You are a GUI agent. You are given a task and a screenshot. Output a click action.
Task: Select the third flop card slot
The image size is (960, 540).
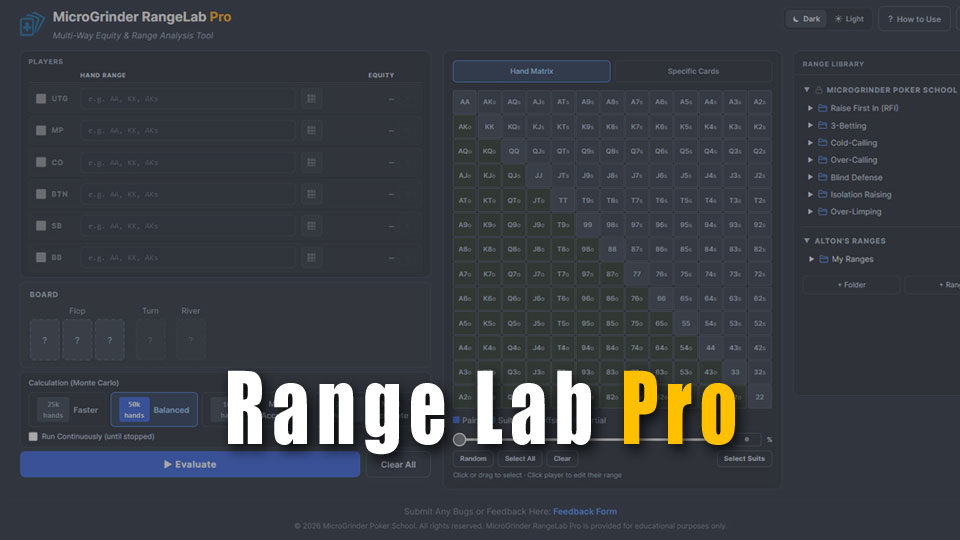pos(110,340)
